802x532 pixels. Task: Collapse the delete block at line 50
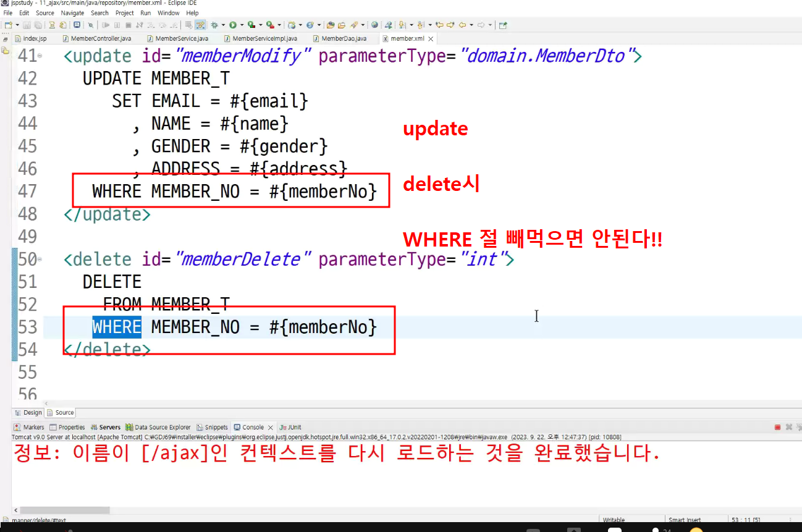coord(40,260)
